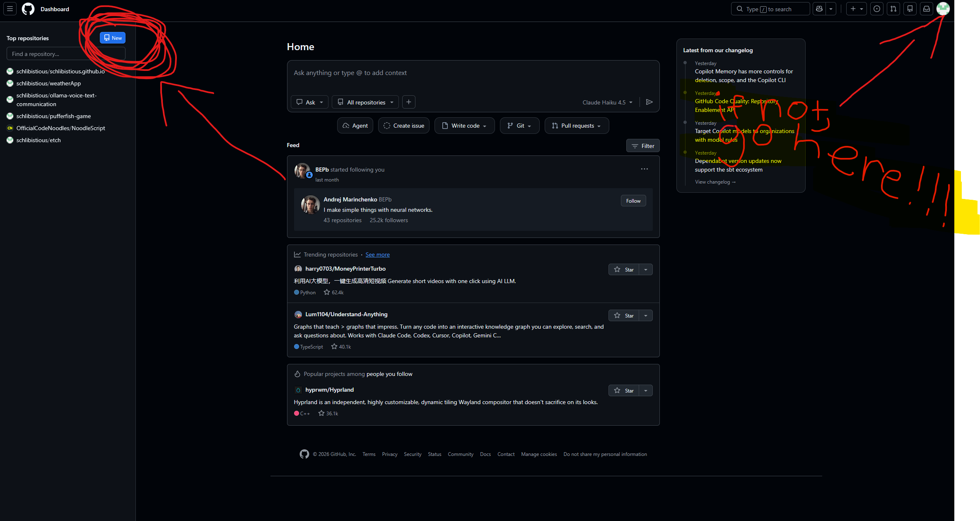The height and width of the screenshot is (521, 980).
Task: Open Repositories icon in the header
Action: pyautogui.click(x=910, y=9)
